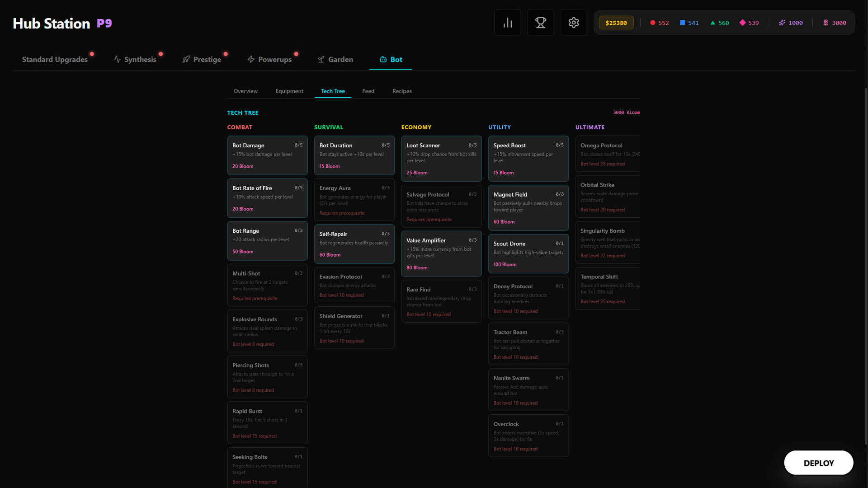This screenshot has width=868, height=488.
Task: Open the settings gear icon
Action: [574, 23]
